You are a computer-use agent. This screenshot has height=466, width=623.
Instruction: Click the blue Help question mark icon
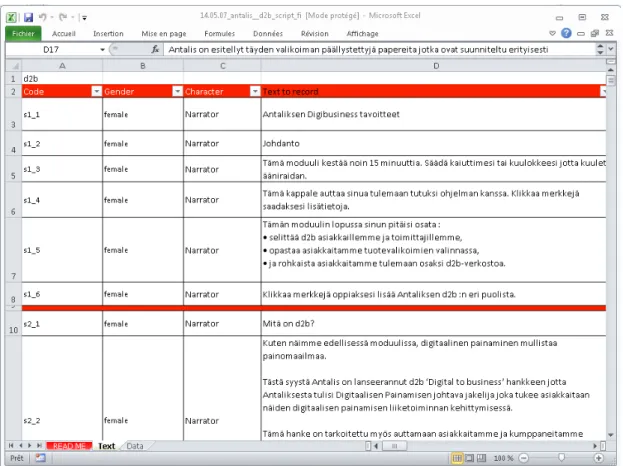pyautogui.click(x=566, y=33)
